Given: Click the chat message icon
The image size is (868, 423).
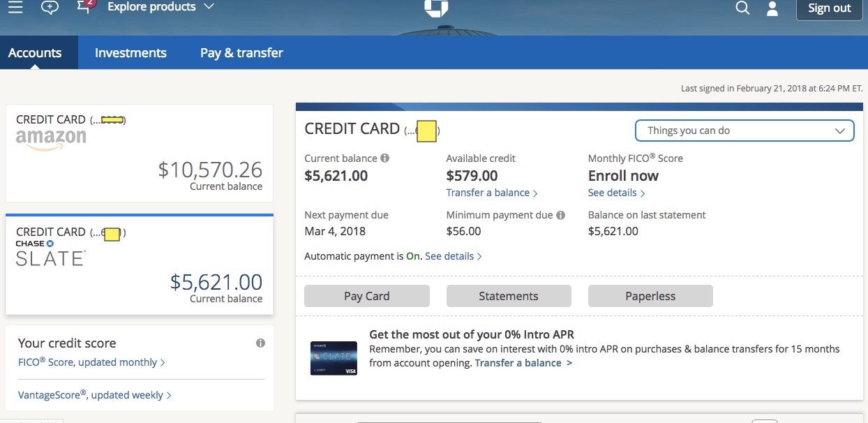Looking at the screenshot, I should click(x=50, y=8).
